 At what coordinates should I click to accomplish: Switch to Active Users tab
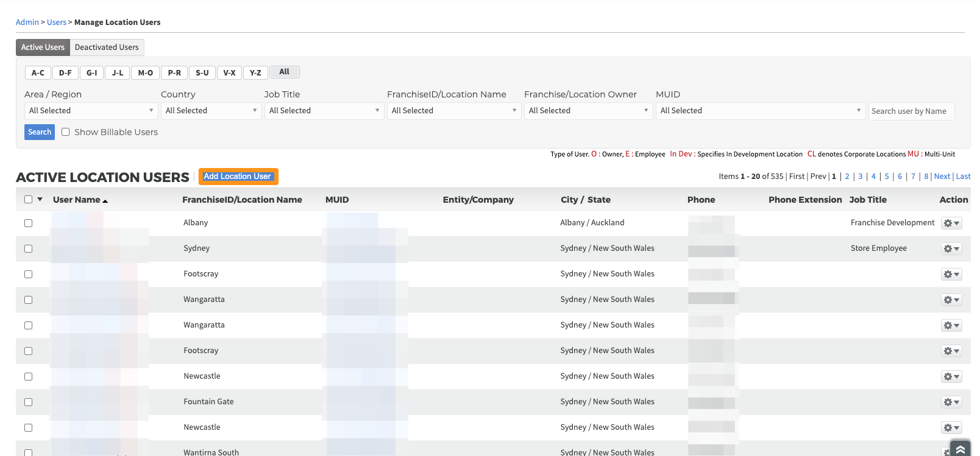43,47
